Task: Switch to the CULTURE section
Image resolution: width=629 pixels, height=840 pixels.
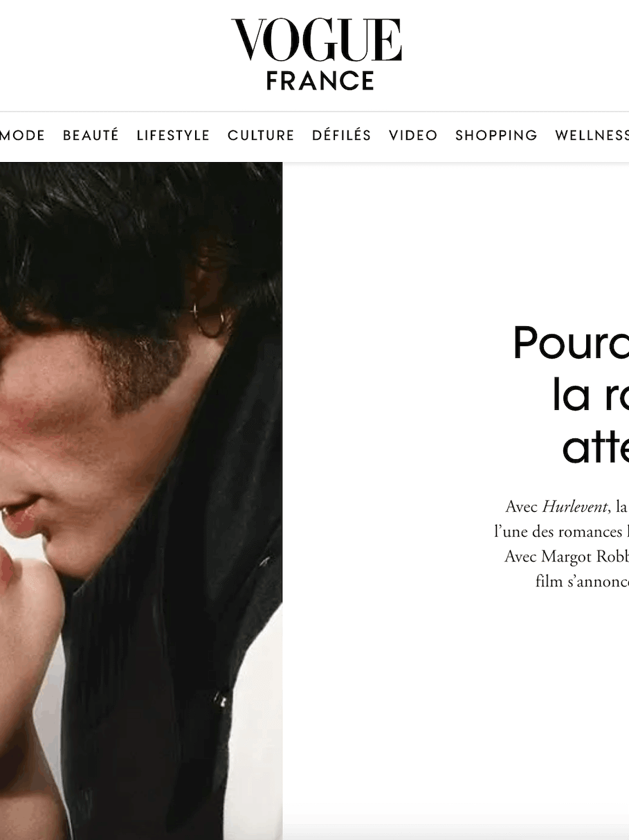Action: pyautogui.click(x=261, y=135)
